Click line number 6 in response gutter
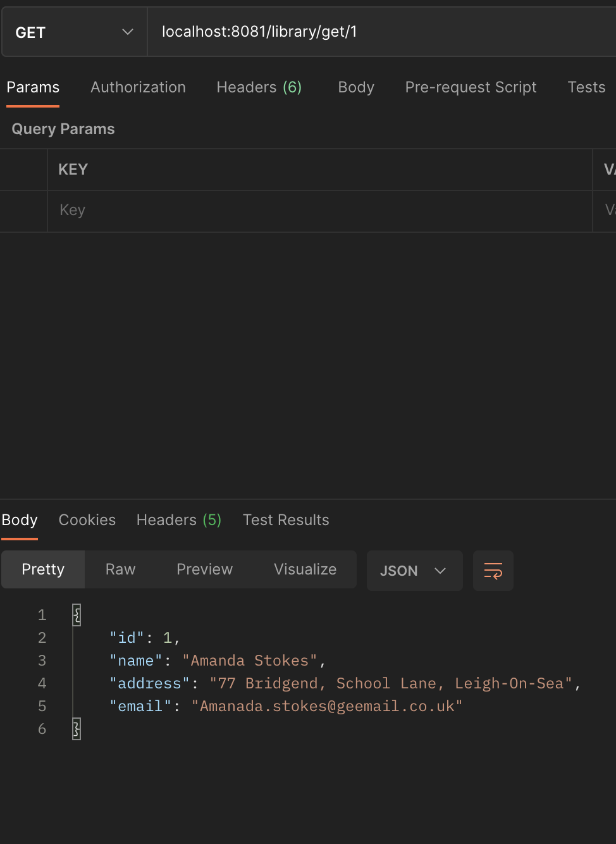Screen dimensions: 616x844 click(x=42, y=729)
